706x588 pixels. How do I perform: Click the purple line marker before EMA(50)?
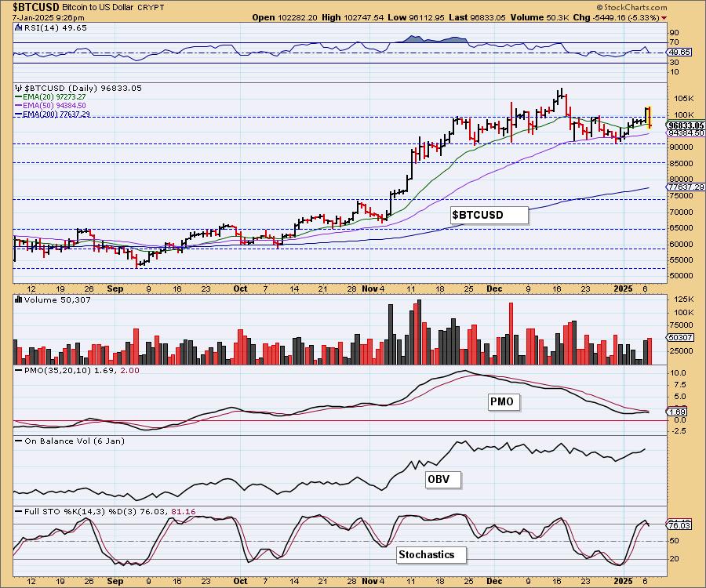click(x=19, y=106)
